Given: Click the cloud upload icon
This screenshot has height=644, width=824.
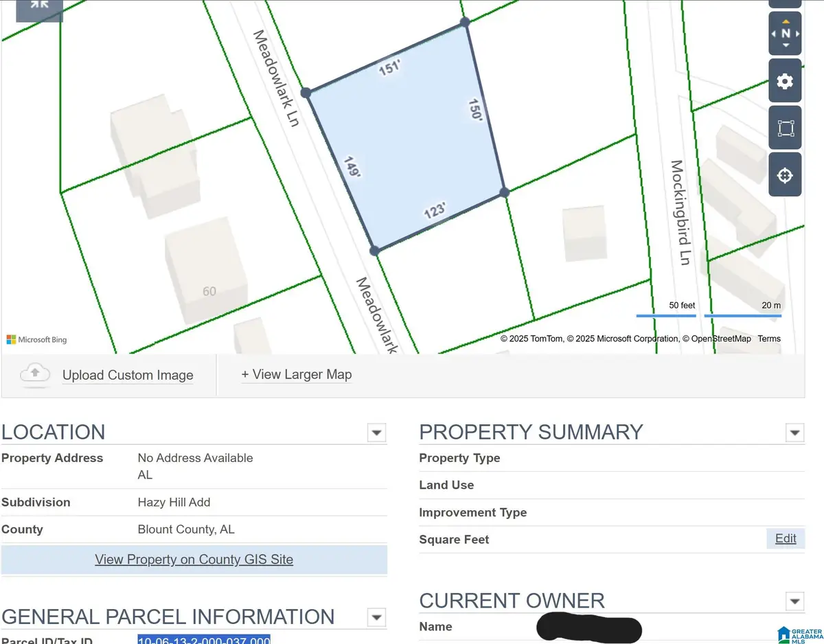Looking at the screenshot, I should pos(35,374).
